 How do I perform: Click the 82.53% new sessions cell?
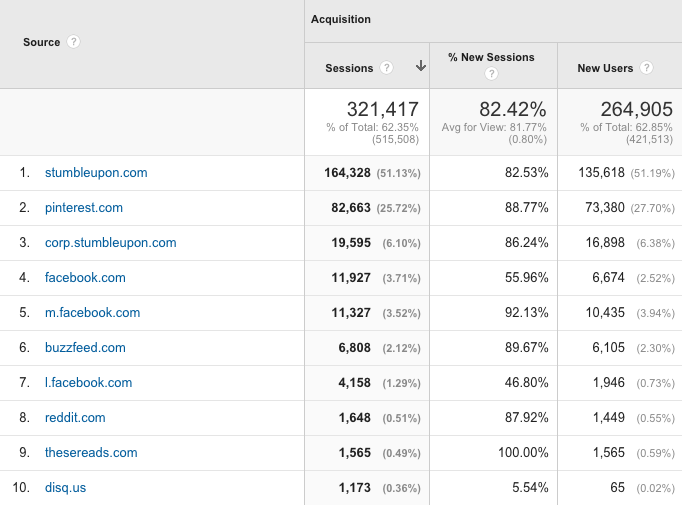tap(526, 173)
